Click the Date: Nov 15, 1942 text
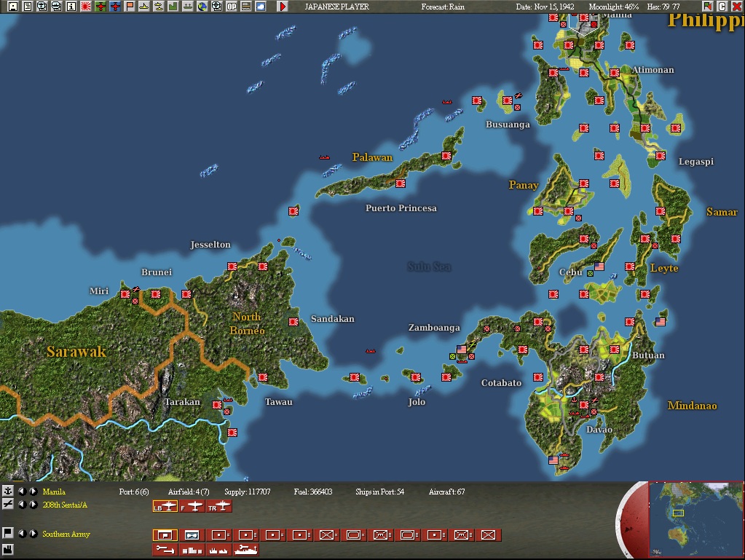 tap(545, 7)
